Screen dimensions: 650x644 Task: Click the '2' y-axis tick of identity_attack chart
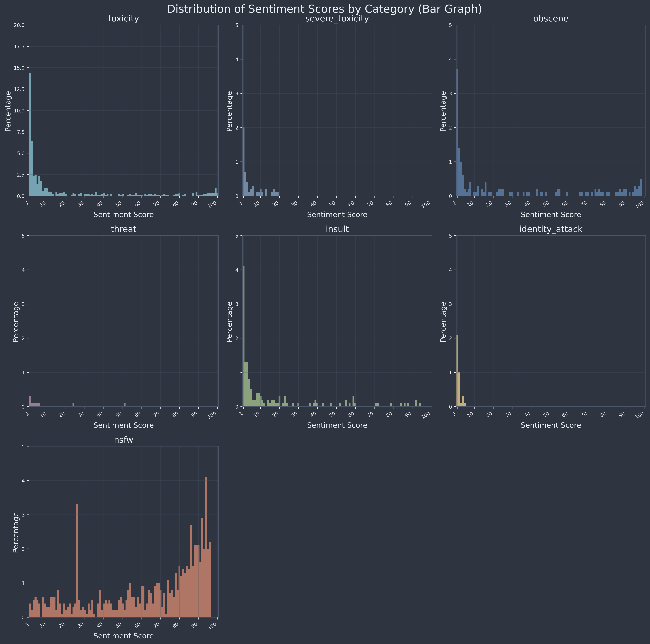(x=451, y=339)
